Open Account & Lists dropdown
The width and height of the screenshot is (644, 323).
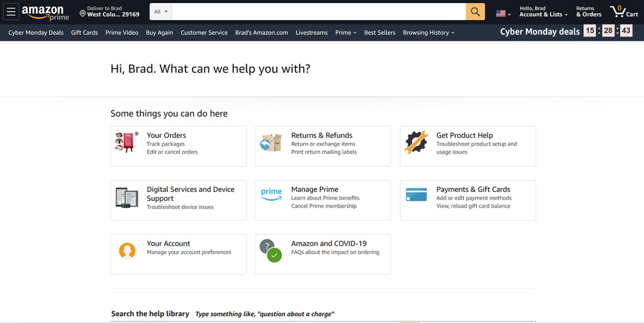[x=543, y=11]
